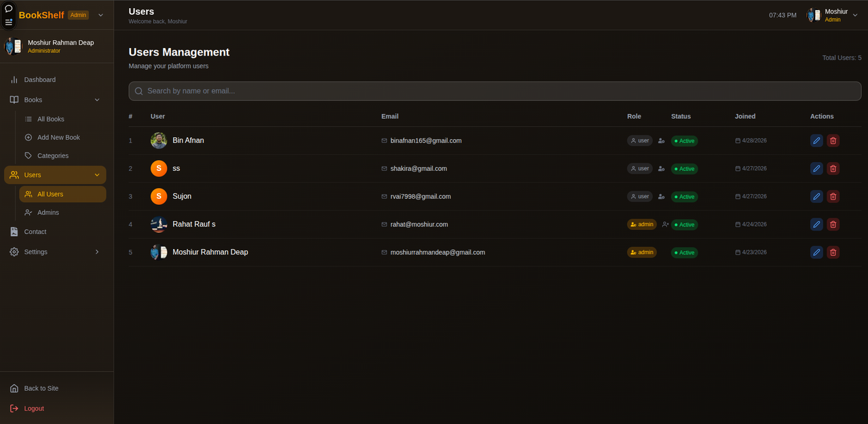Click the email rvai7998@gmail.com
The image size is (868, 424).
tap(421, 196)
